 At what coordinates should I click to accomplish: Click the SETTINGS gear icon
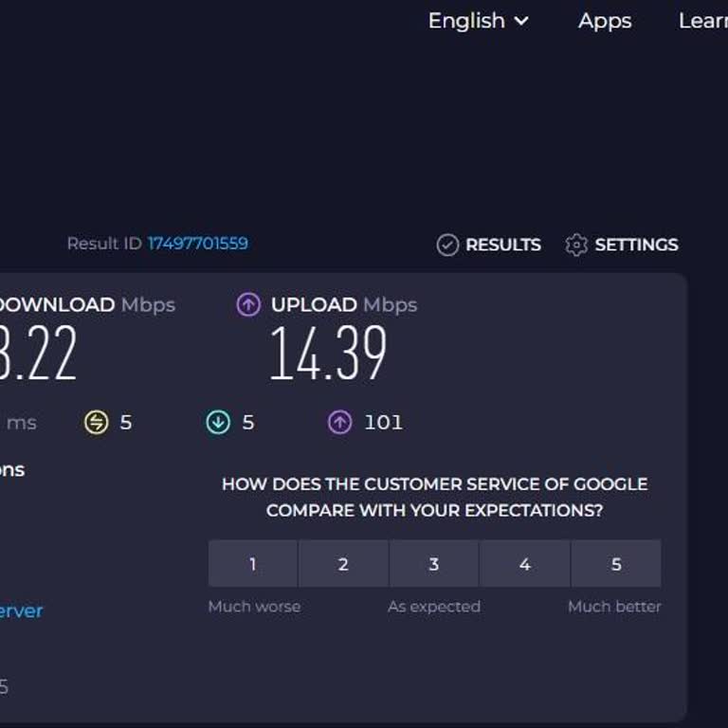pos(576,246)
